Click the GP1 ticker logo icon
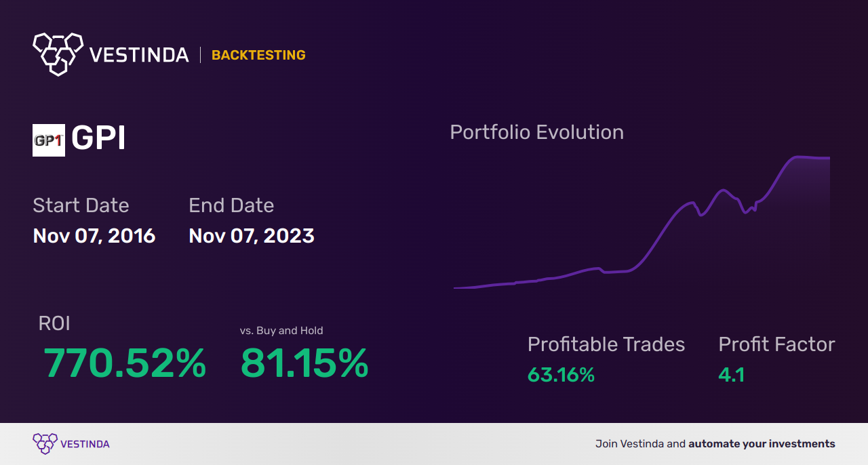 49,140
